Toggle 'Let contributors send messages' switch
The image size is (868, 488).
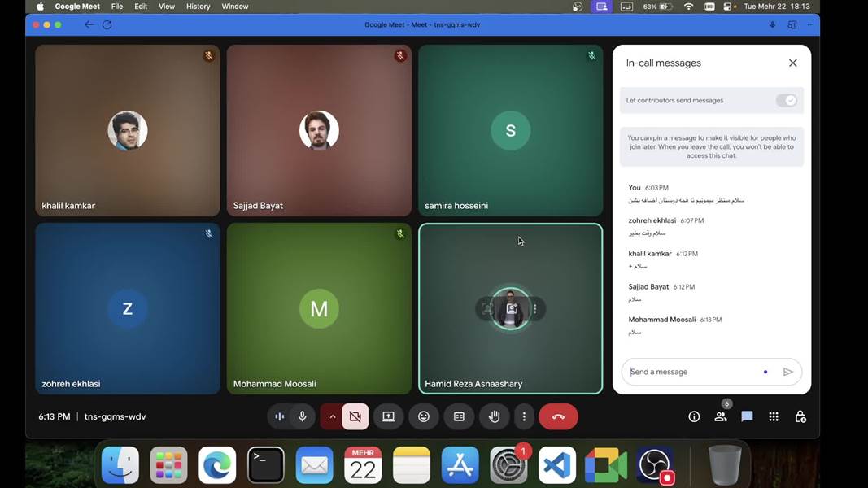(x=786, y=101)
